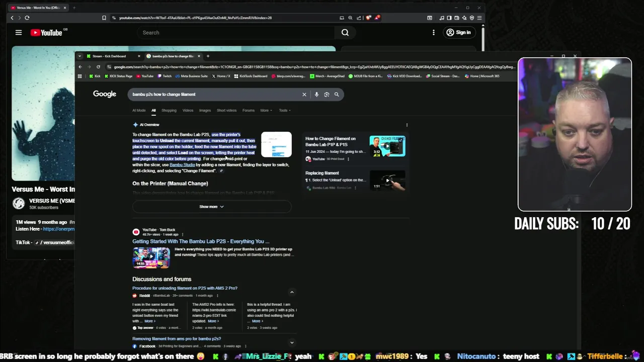The image size is (644, 362).
Task: Click the Google Chrome address bar URL
Action: (314, 67)
